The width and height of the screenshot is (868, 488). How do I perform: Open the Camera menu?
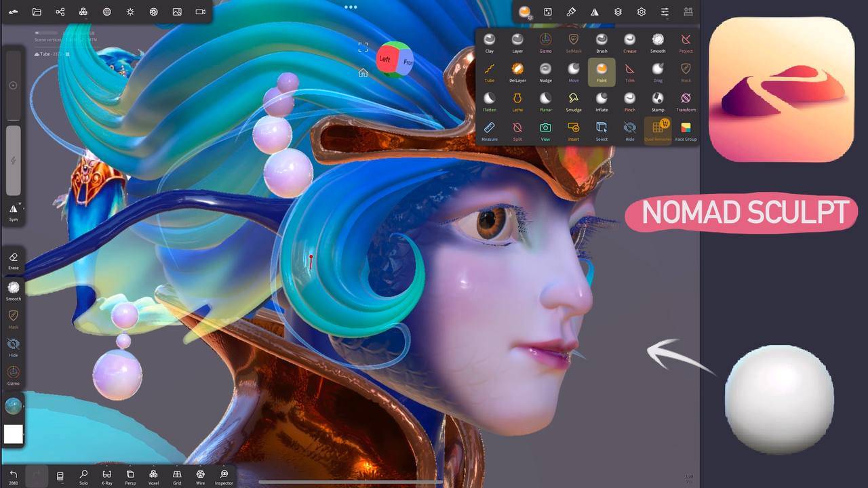click(x=200, y=12)
